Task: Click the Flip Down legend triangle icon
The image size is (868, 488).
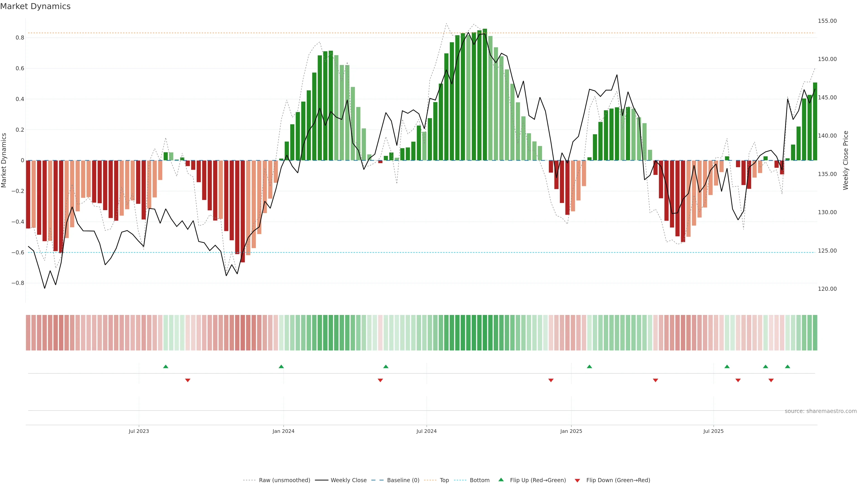Action: point(577,481)
